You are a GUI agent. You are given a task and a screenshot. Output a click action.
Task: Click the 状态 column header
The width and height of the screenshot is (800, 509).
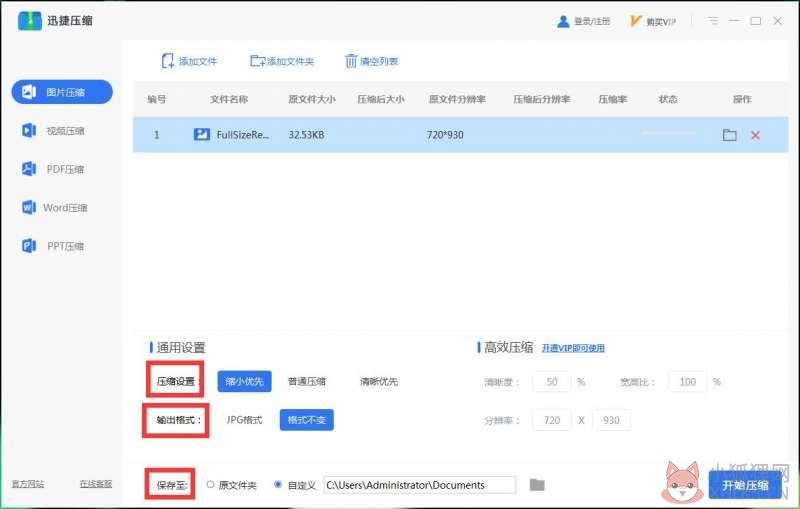pyautogui.click(x=668, y=99)
